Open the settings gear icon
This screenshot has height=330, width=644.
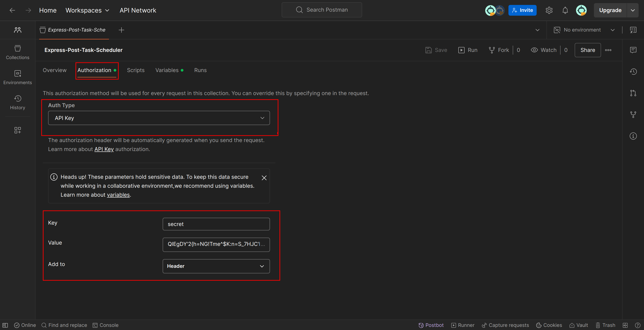[x=549, y=10]
